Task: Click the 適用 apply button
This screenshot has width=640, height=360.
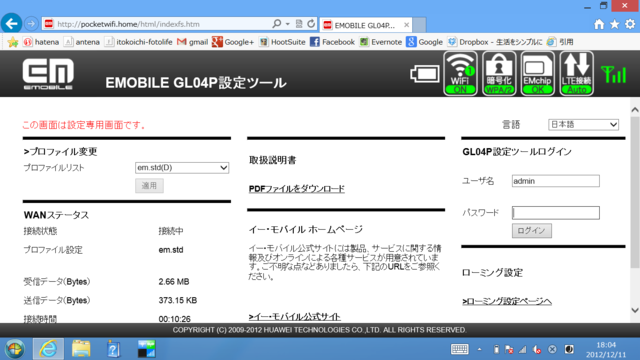Action: click(149, 186)
